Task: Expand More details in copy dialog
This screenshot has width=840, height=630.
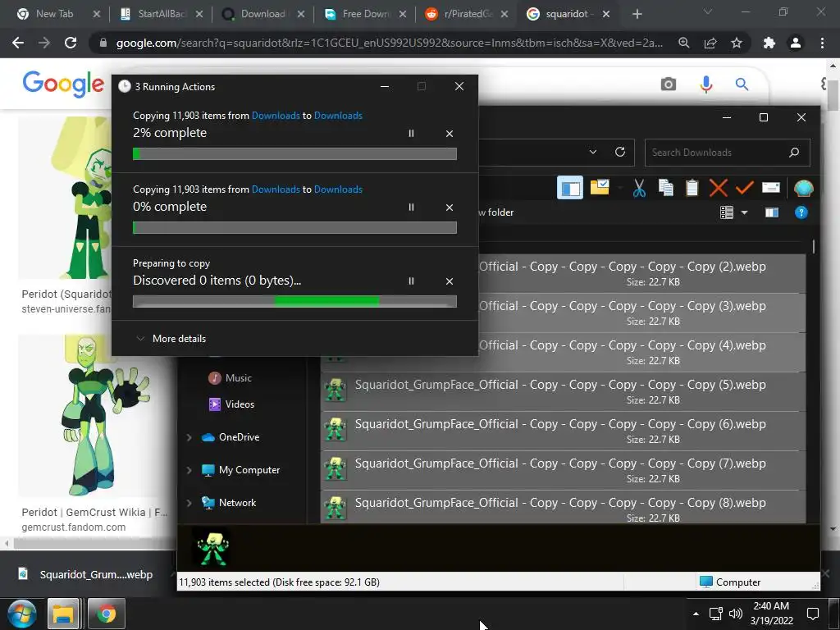Action: tap(171, 339)
